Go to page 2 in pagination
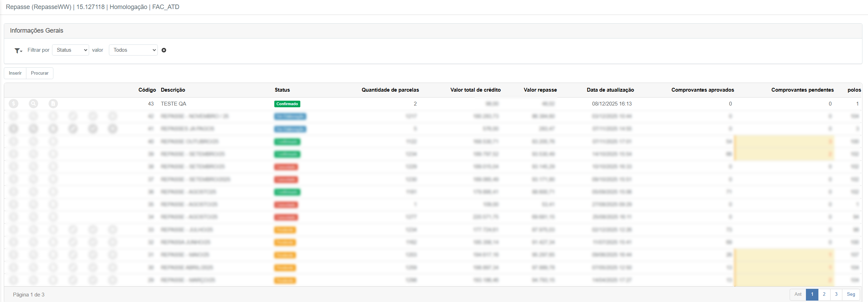This screenshot has height=302, width=868. [824, 294]
